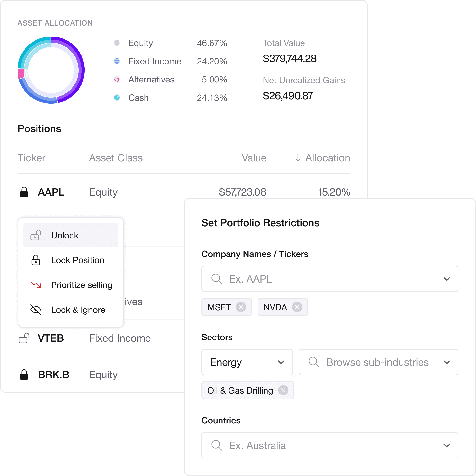The height and width of the screenshot is (476, 476).
Task: Choose Lock Position menu entry
Action: point(71,260)
